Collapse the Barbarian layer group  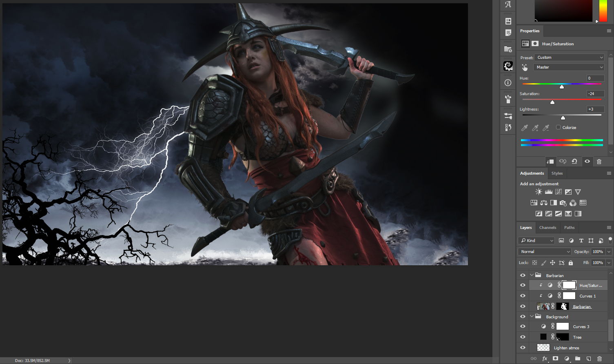532,275
